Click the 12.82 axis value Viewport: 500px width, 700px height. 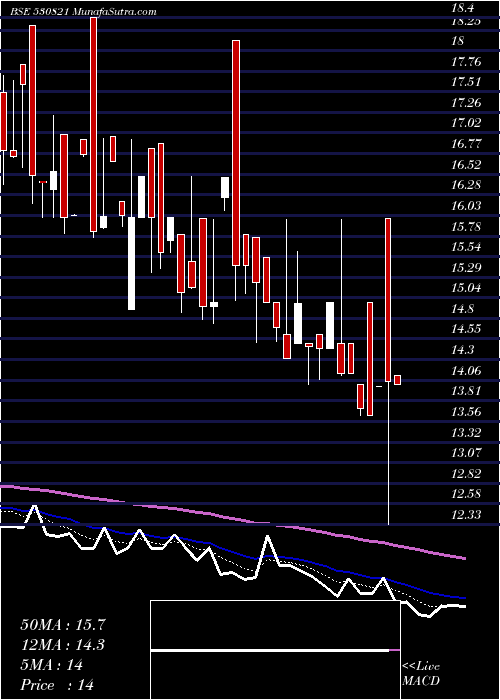pyautogui.click(x=466, y=474)
